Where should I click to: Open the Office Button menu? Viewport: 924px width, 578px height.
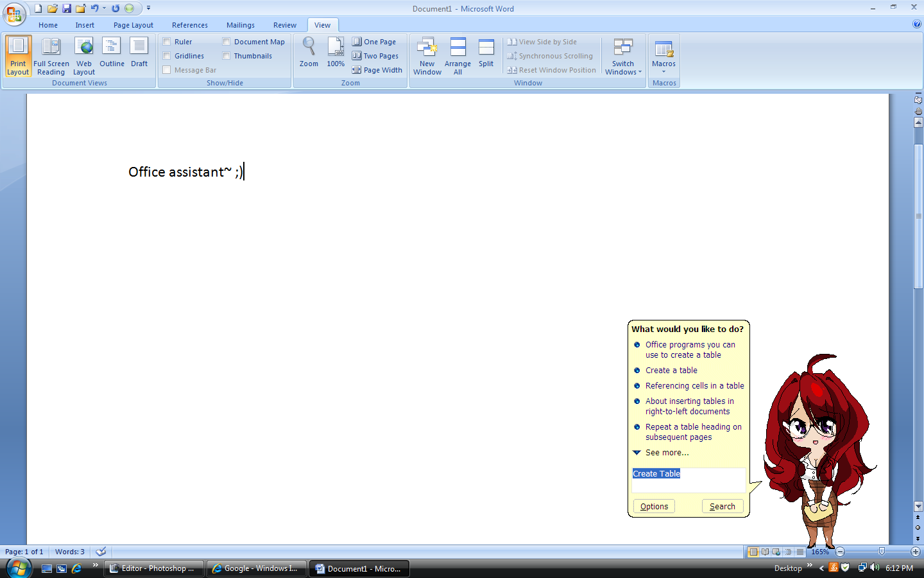click(x=14, y=14)
